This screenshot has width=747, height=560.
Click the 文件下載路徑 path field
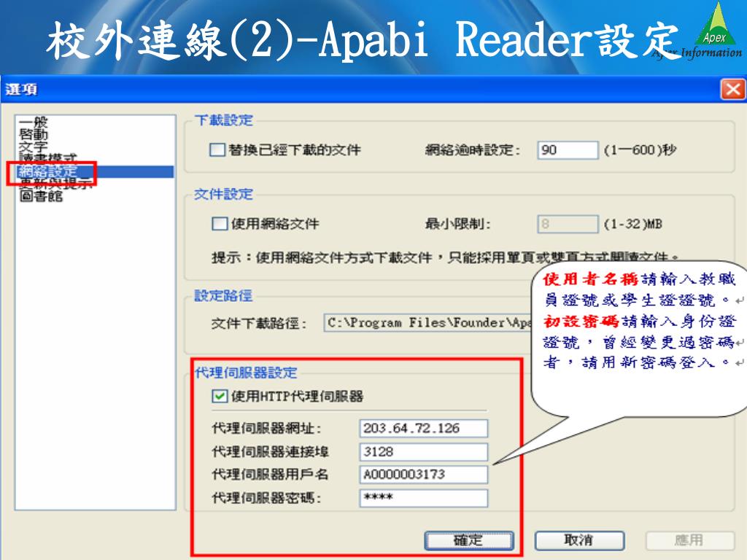427,323
